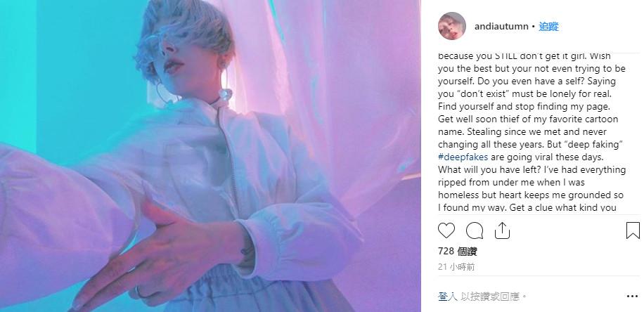The image size is (644, 312).
Task: Share the post using the upload arrow icon
Action: [x=502, y=230]
